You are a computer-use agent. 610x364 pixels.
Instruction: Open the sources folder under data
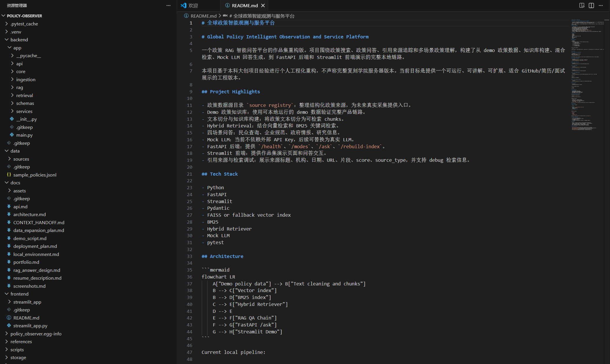pyautogui.click(x=21, y=159)
